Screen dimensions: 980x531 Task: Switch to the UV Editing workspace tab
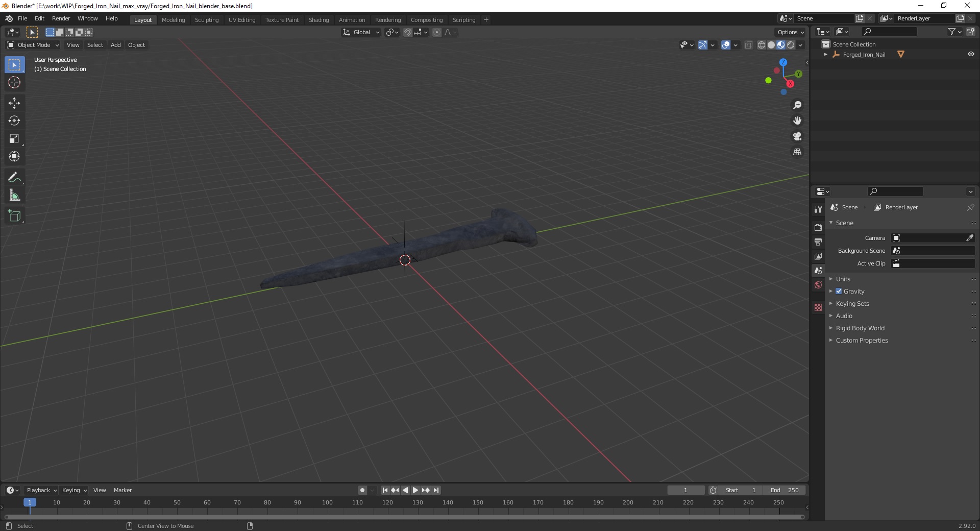click(x=242, y=19)
